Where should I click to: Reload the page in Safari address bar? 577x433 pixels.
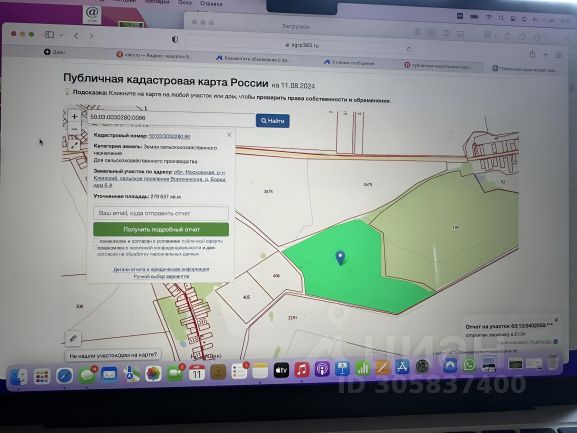pos(409,49)
